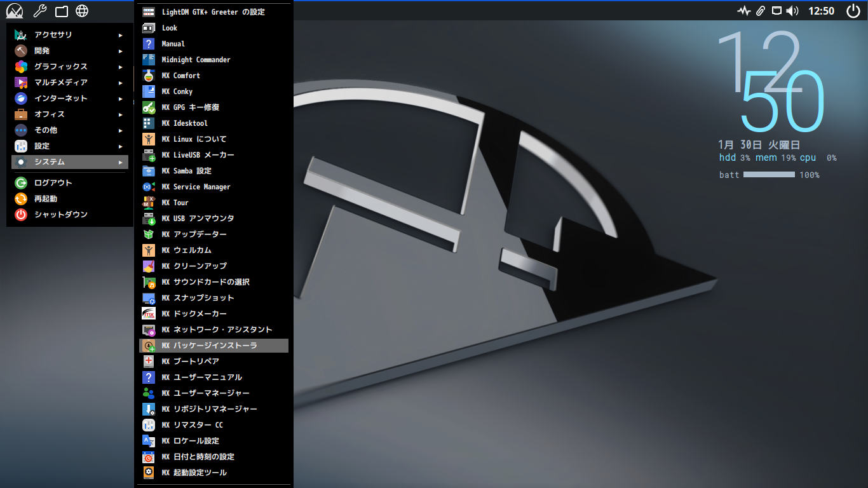Click LightDM GTK+ Greeter settings icon
Screen dimensions: 868x488
pos(149,12)
